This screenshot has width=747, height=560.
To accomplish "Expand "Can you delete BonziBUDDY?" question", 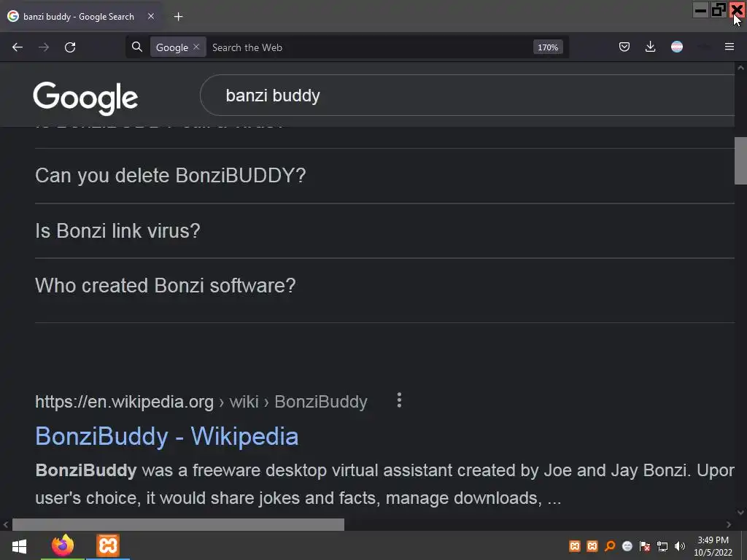I will 384,176.
